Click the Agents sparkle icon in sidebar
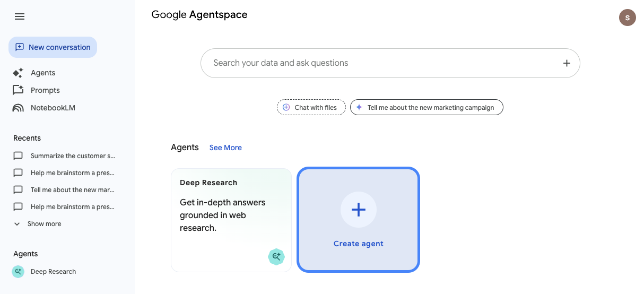Image resolution: width=644 pixels, height=294 pixels. tap(18, 73)
